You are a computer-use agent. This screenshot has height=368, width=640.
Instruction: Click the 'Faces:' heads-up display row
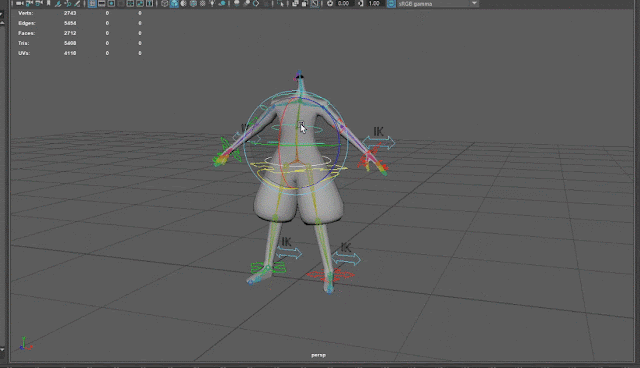click(80, 33)
